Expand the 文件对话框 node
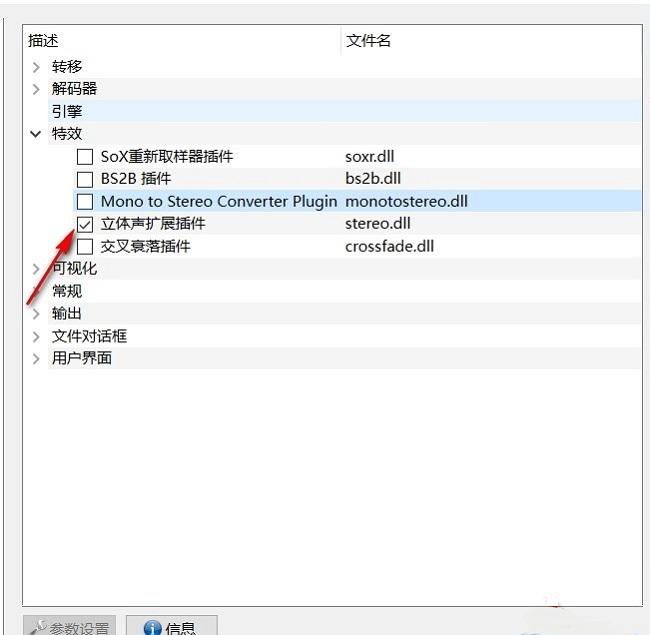Image resolution: width=650 pixels, height=635 pixels. pyautogui.click(x=36, y=336)
